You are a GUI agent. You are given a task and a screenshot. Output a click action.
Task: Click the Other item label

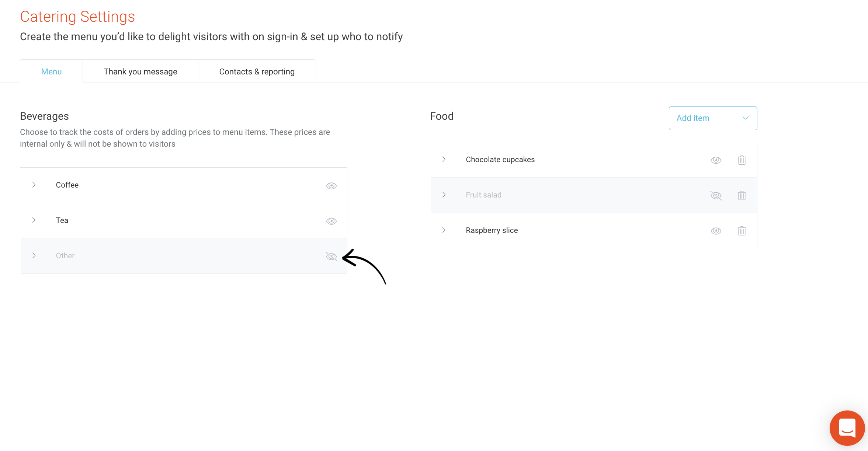point(65,256)
